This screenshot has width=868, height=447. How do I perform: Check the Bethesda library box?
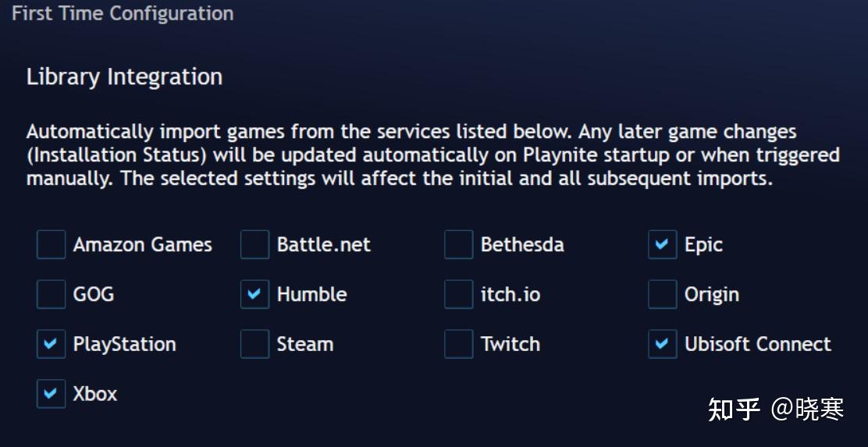coord(458,245)
